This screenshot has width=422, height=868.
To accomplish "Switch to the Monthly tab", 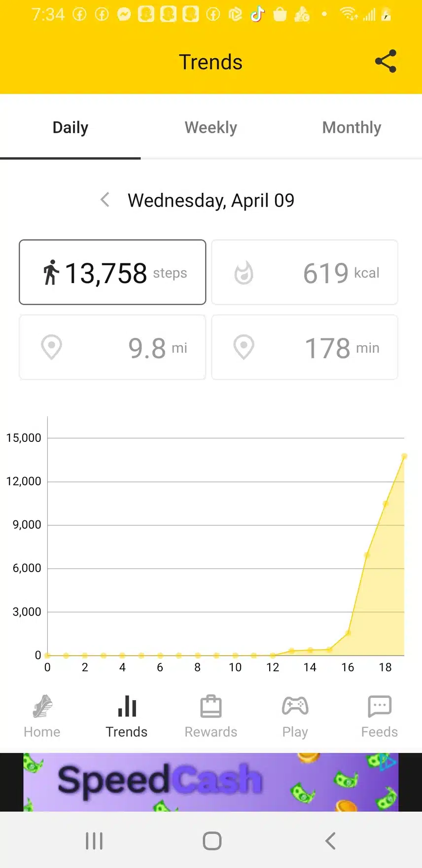I will click(352, 127).
